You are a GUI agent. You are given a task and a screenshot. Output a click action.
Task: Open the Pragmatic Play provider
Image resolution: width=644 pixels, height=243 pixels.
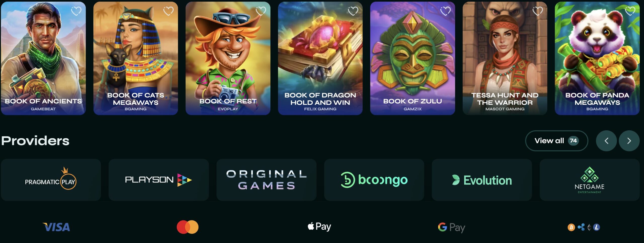[51, 180]
